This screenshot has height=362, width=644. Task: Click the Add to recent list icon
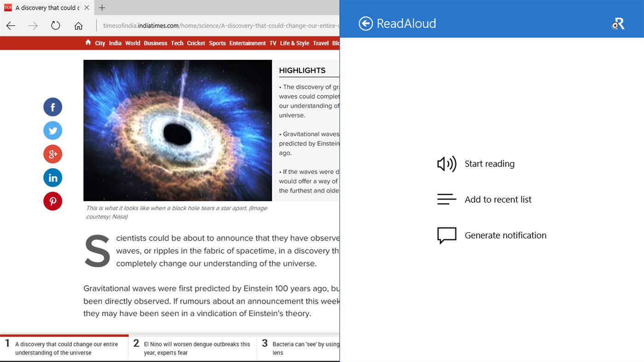pyautogui.click(x=446, y=199)
